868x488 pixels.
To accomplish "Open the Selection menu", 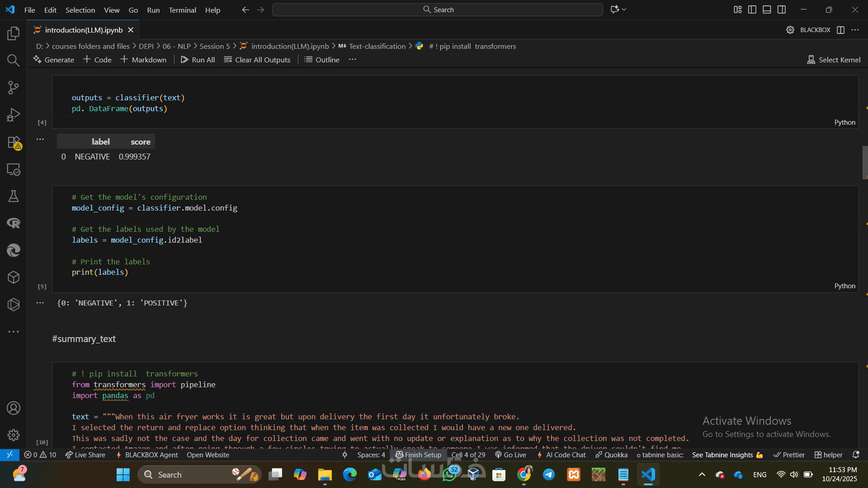I will pyautogui.click(x=80, y=10).
